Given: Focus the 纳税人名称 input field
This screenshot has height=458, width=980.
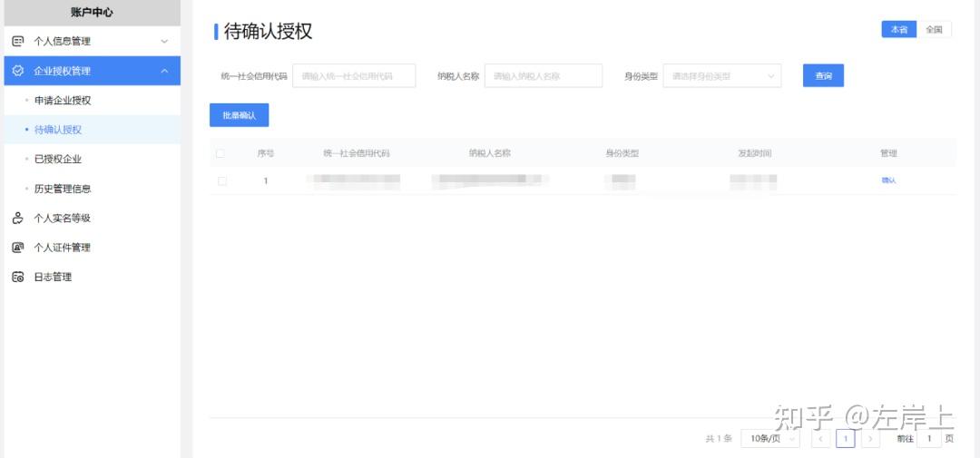Looking at the screenshot, I should 544,75.
